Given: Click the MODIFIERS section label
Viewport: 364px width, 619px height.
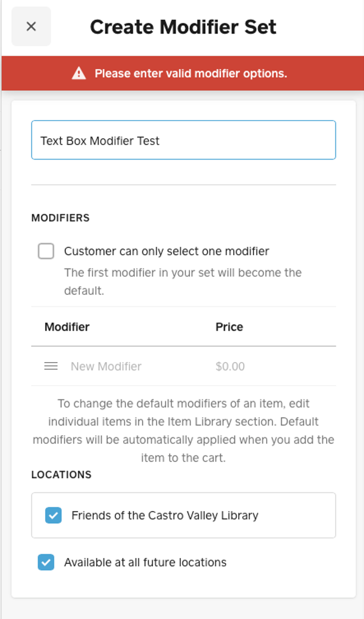Looking at the screenshot, I should pyautogui.click(x=60, y=218).
